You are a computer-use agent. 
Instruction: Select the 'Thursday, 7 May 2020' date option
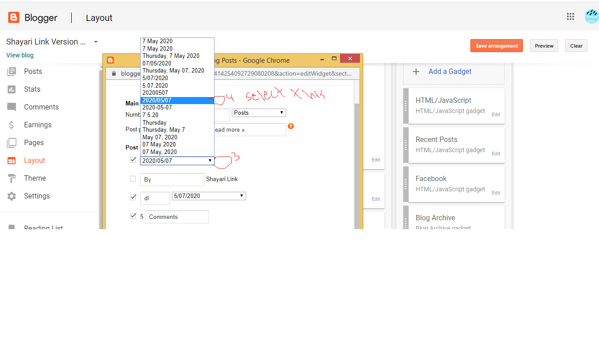(171, 56)
